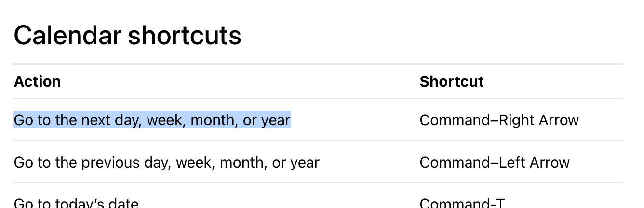The image size is (644, 208).
Task: Click "year" ending the highlighted selection
Action: [276, 120]
